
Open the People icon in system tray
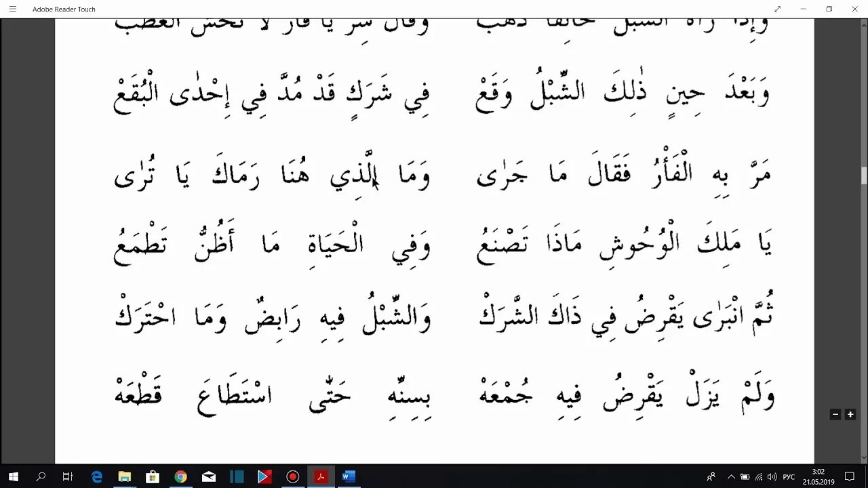[x=711, y=476]
